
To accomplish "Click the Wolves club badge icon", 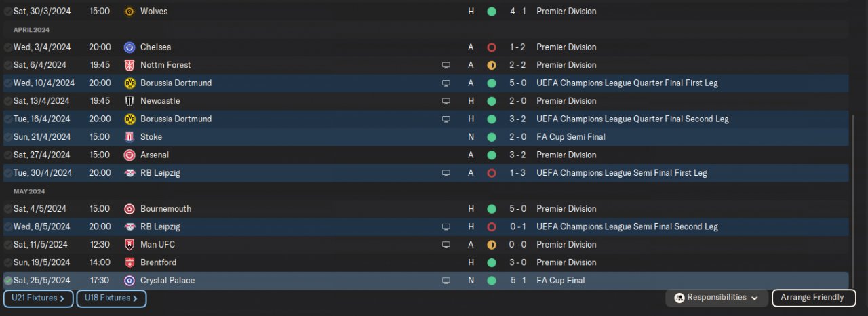I will (130, 12).
